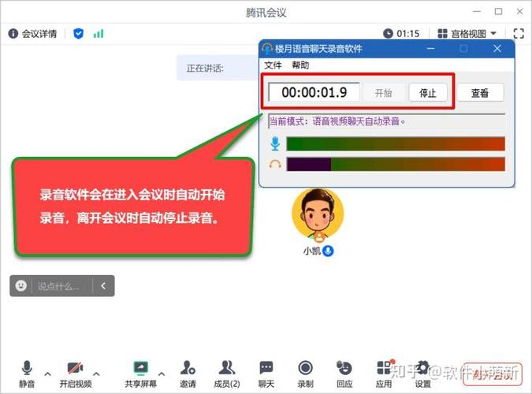Screen dimensions: 532x394
Task: Start screen sharing
Action: 140,374
